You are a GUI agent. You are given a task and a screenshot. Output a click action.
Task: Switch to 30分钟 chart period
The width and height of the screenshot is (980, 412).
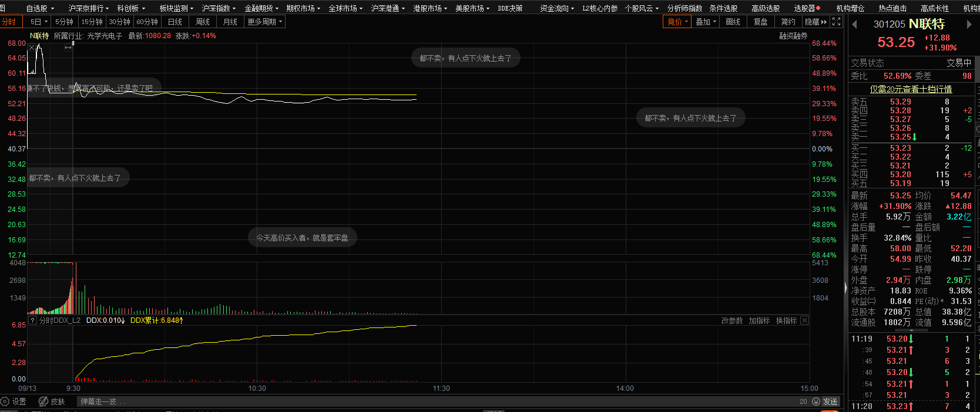coord(119,22)
